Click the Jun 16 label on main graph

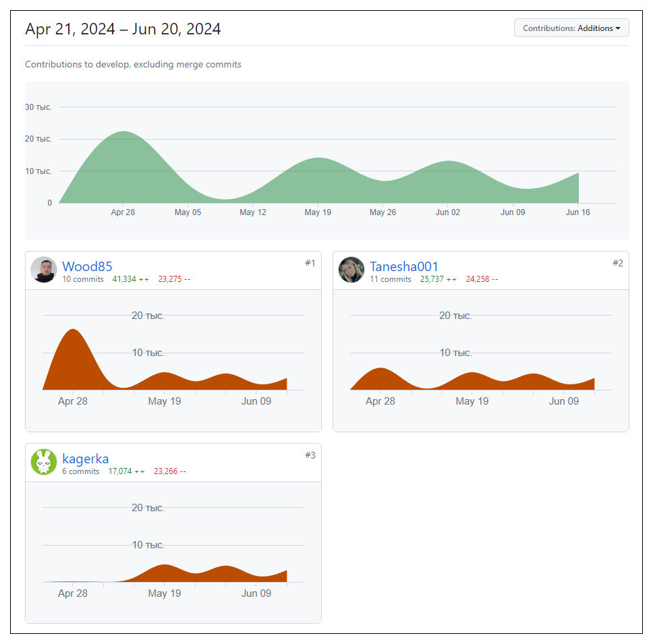[x=577, y=212]
